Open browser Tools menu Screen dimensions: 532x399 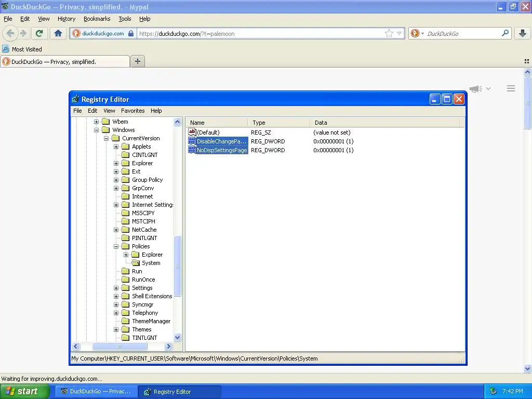125,19
